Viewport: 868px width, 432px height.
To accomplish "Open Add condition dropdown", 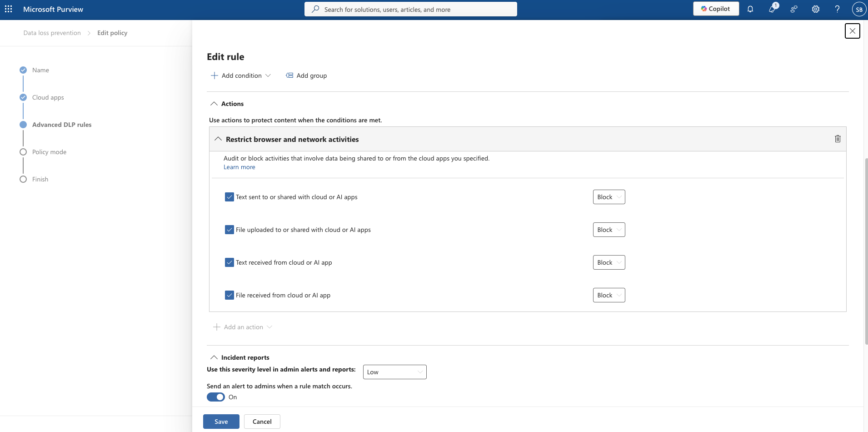I will pos(241,75).
